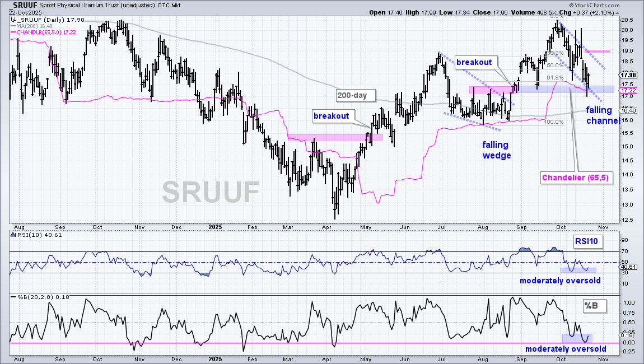Image resolution: width=644 pixels, height=364 pixels.
Task: Click the 17.22 Chandelier price tag
Action: click(628, 90)
